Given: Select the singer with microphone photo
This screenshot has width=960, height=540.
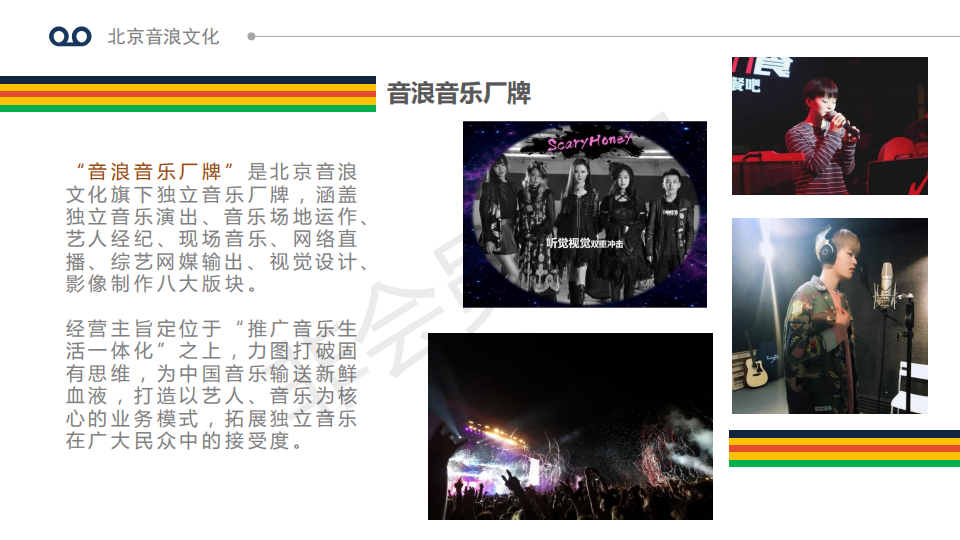Looking at the screenshot, I should click(830, 126).
